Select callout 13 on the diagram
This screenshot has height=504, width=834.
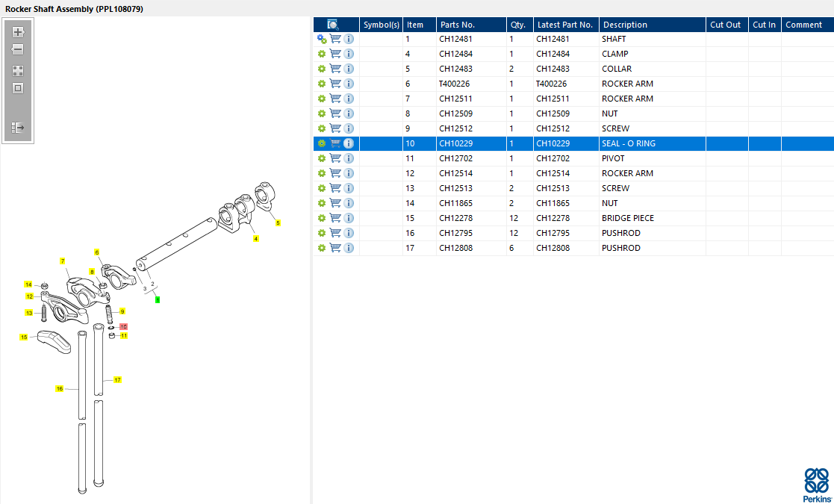tap(29, 313)
